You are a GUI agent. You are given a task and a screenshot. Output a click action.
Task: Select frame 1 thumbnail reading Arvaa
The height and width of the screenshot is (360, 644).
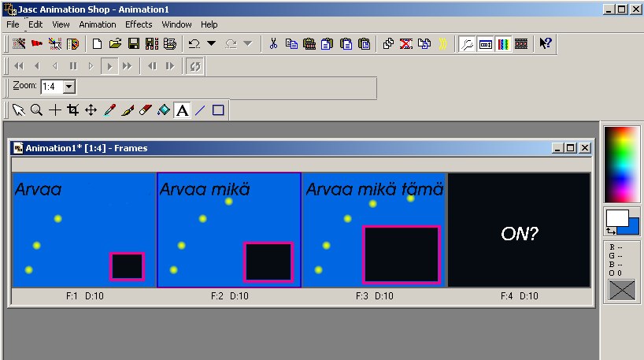click(84, 230)
